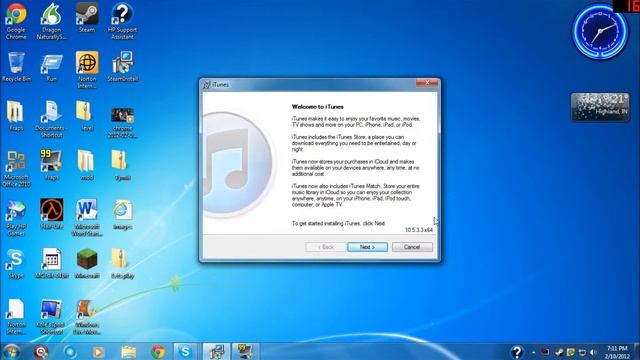Switch to Skype in the taskbar
Image resolution: width=640 pixels, height=360 pixels.
(185, 352)
